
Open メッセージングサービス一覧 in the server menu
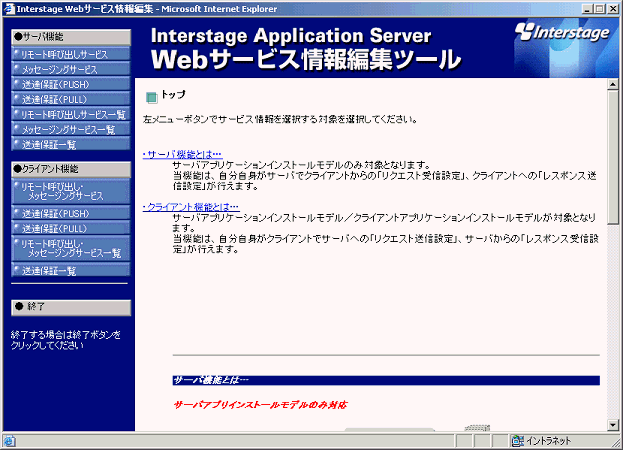[71, 129]
